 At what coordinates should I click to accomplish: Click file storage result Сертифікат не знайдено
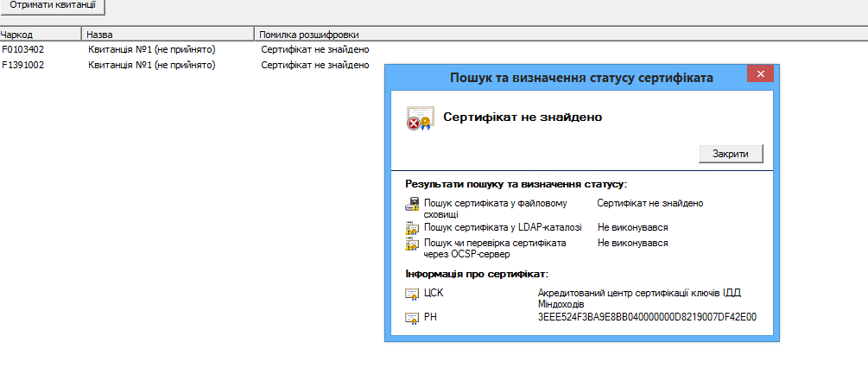tap(650, 203)
